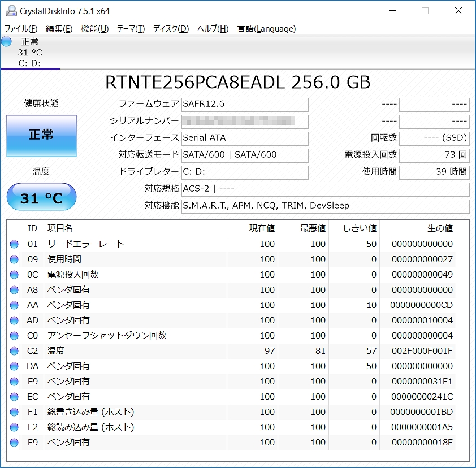
Task: Click the blurred serial number field
Action: point(245,122)
